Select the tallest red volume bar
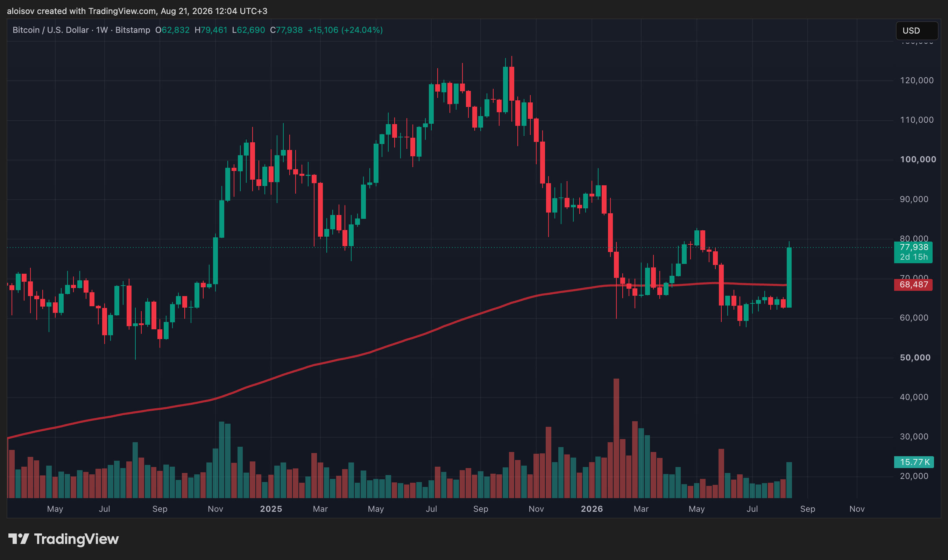Image resolution: width=948 pixels, height=560 pixels. click(616, 438)
